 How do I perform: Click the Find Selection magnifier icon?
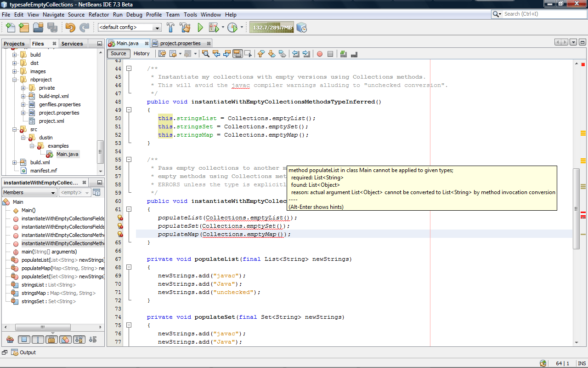(205, 54)
